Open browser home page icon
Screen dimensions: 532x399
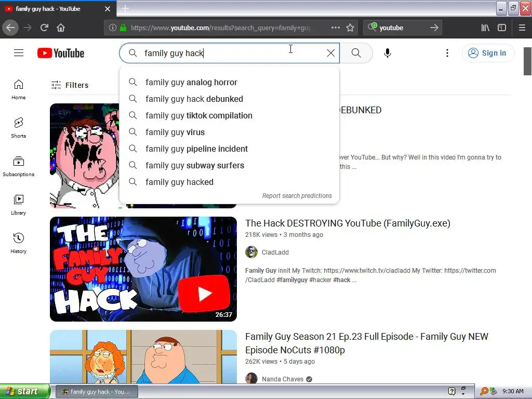(61, 28)
